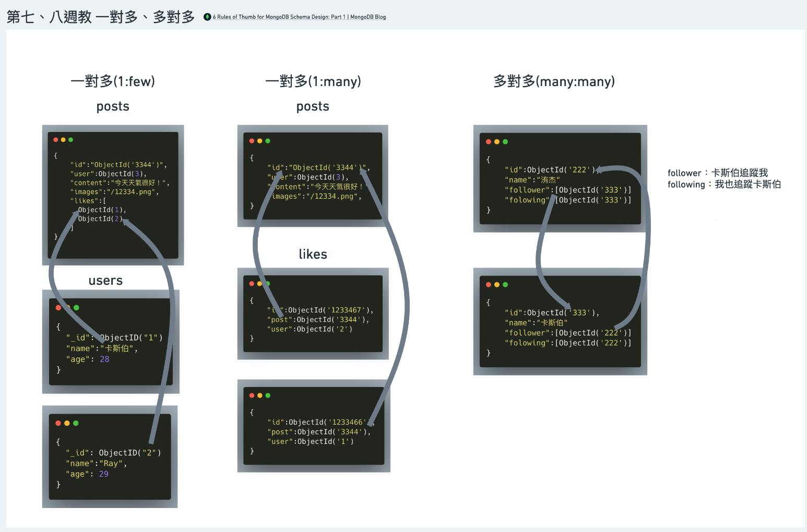Click the "likes":[ line in the posts code
Image resolution: width=807 pixels, height=532 pixels.
click(x=88, y=201)
